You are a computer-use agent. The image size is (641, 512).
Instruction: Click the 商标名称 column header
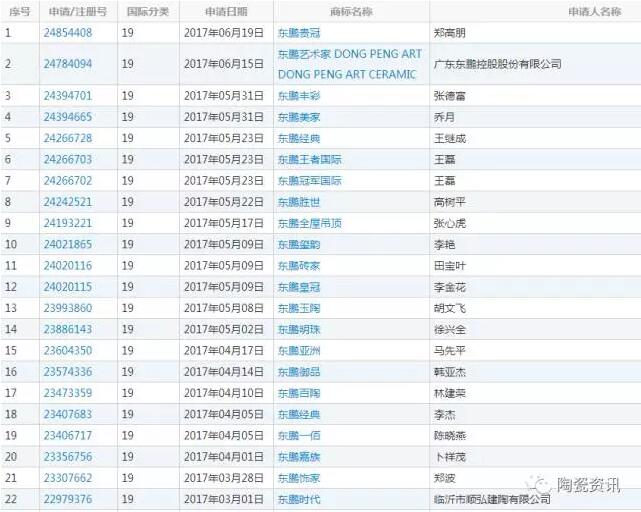[351, 11]
